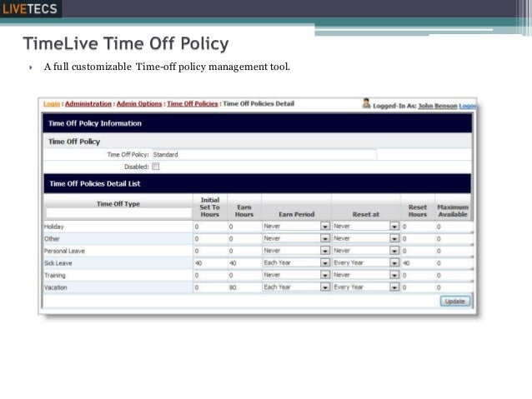
Task: Open the Admin Options breadcrumb link
Action: [139, 104]
